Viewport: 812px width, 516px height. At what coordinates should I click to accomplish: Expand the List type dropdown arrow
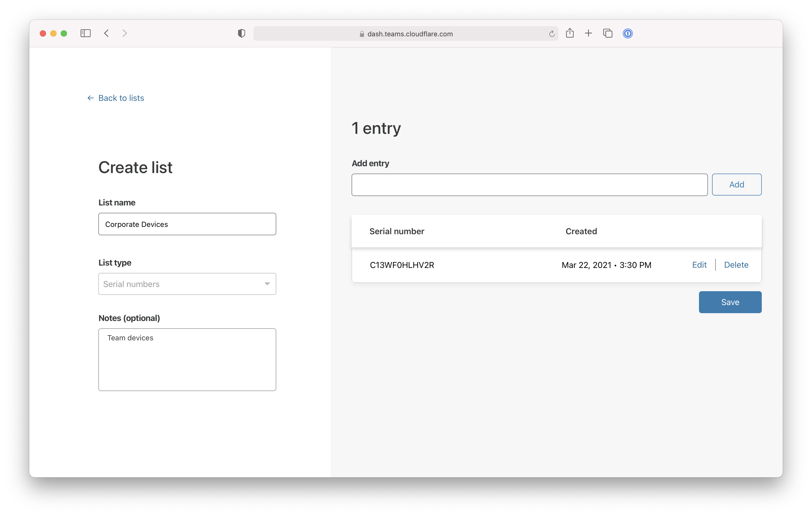[x=267, y=284]
